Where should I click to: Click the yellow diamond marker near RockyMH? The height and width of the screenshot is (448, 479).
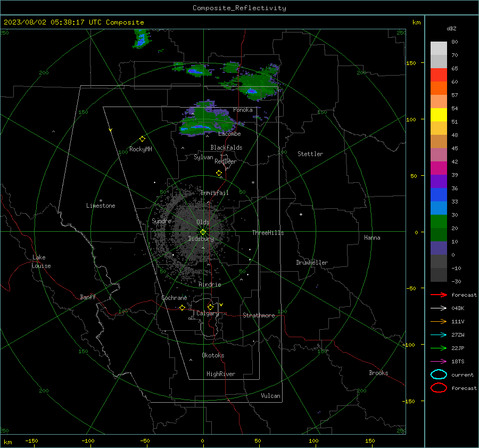142,139
